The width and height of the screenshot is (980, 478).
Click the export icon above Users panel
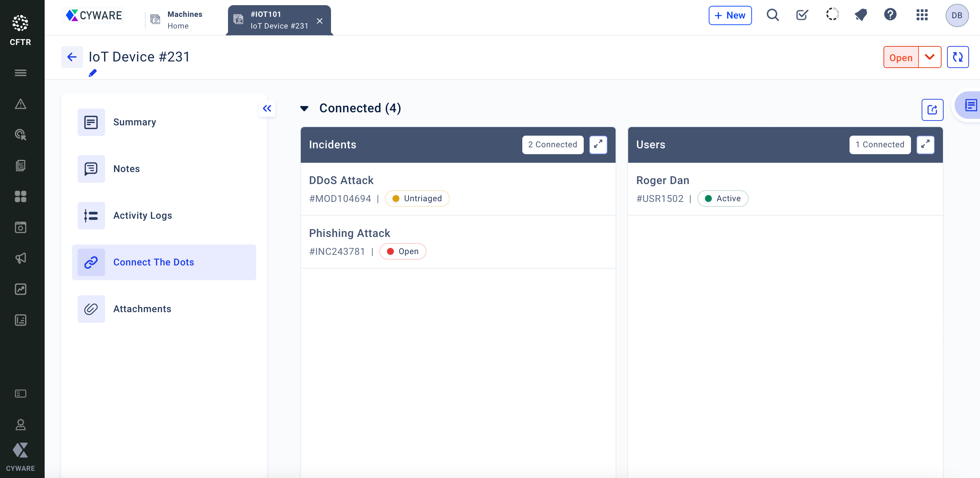(932, 110)
